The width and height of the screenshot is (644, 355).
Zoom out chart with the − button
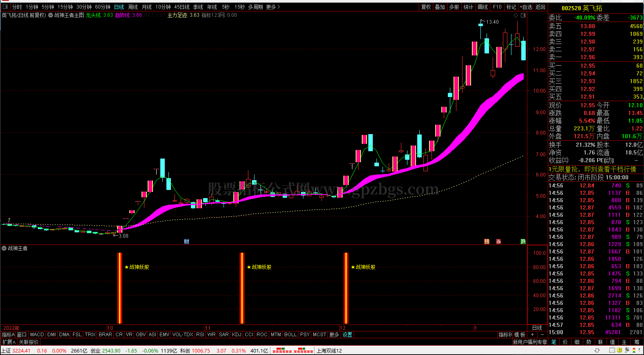pos(542,335)
